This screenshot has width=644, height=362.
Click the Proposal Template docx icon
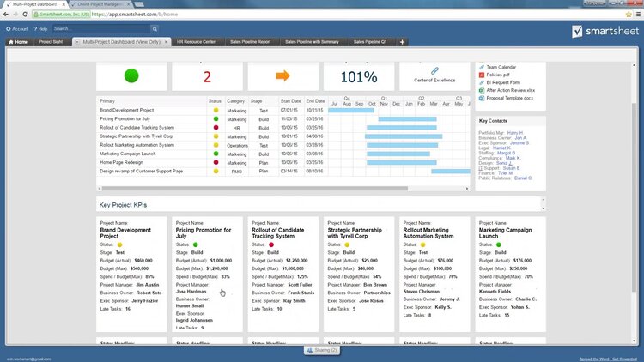(482, 98)
